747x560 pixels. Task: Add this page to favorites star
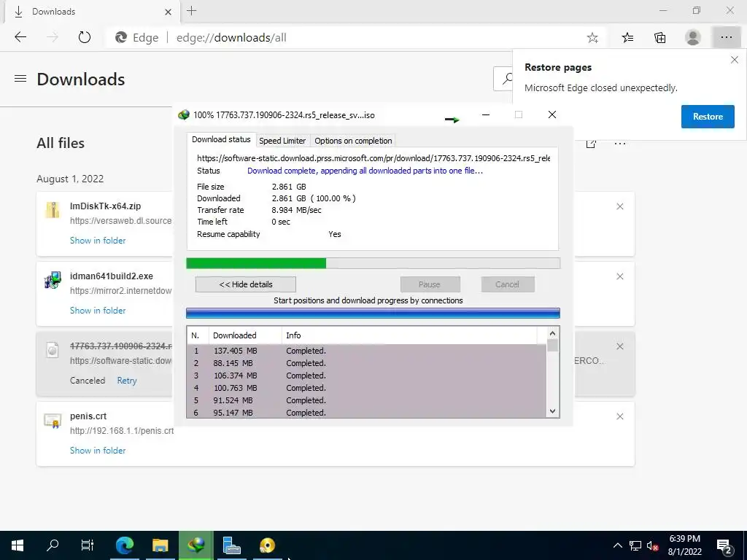point(592,38)
